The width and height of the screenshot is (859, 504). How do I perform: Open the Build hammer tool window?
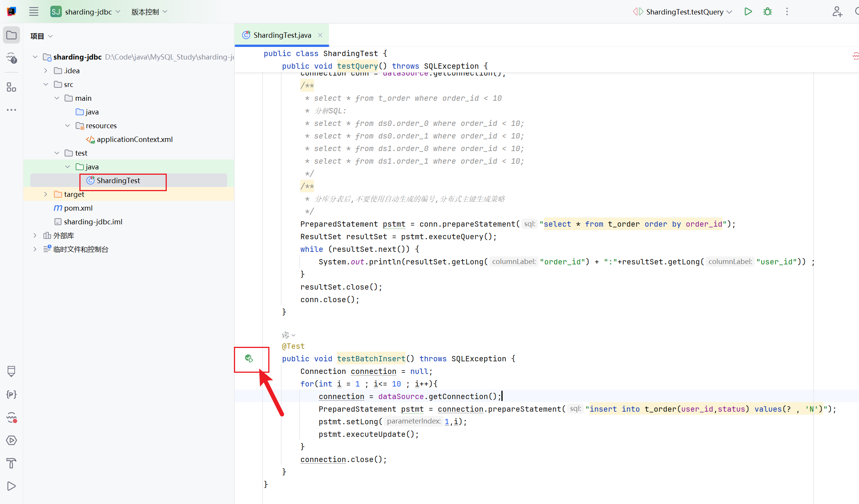tap(11, 463)
